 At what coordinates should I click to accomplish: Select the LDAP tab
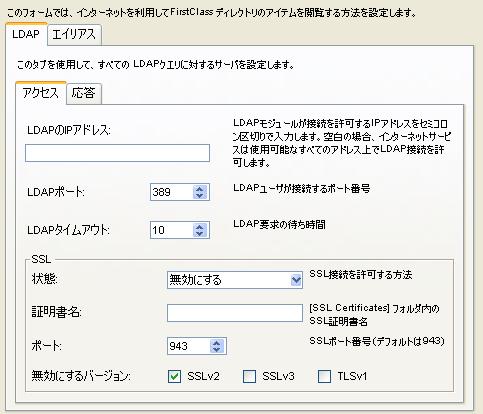click(x=26, y=34)
